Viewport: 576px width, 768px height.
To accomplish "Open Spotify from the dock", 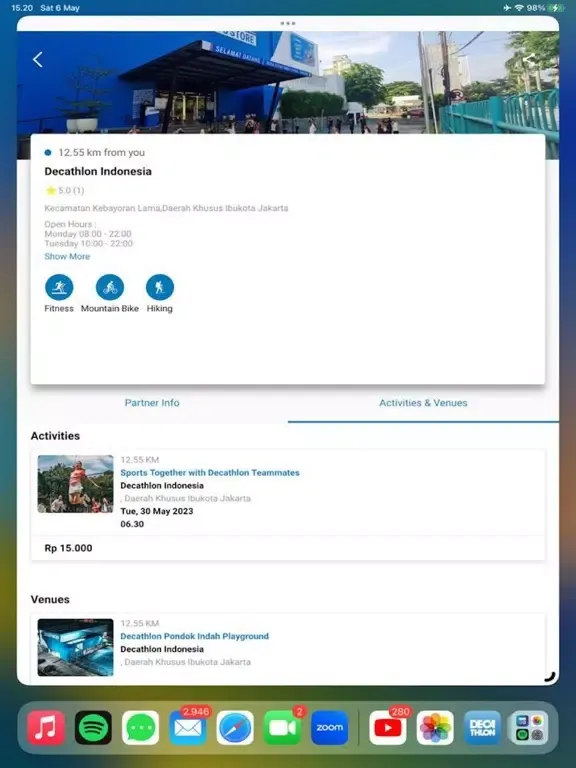I will (94, 727).
